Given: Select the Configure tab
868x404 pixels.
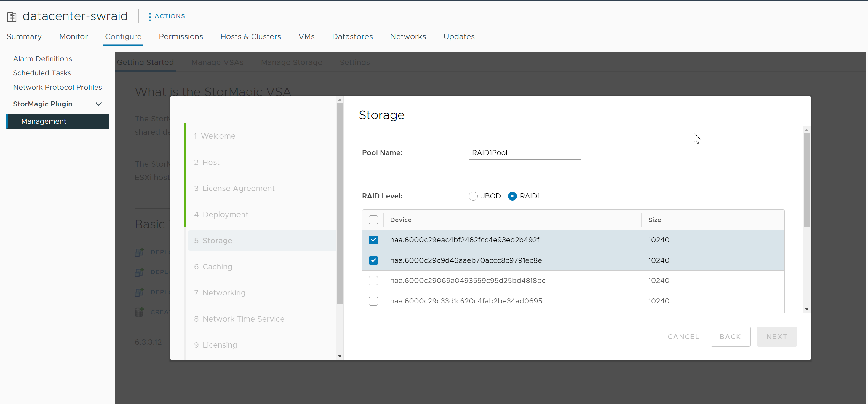Looking at the screenshot, I should 123,36.
